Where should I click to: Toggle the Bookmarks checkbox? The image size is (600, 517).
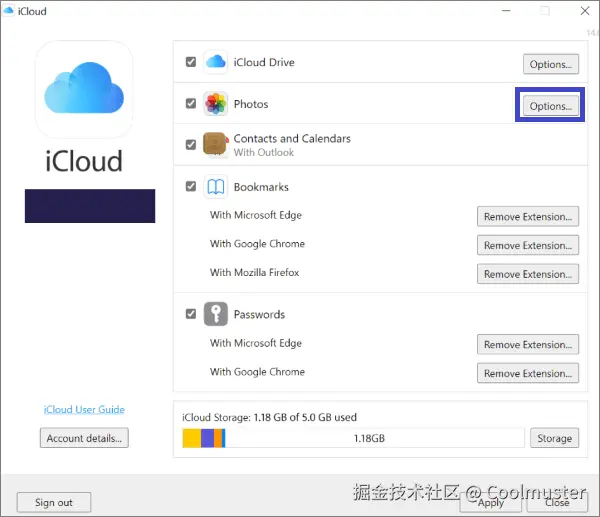191,186
